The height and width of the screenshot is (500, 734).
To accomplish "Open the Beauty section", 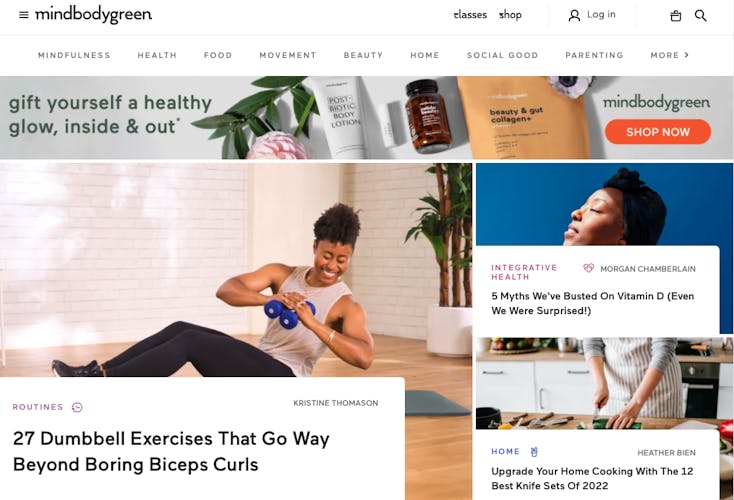I will [x=363, y=55].
